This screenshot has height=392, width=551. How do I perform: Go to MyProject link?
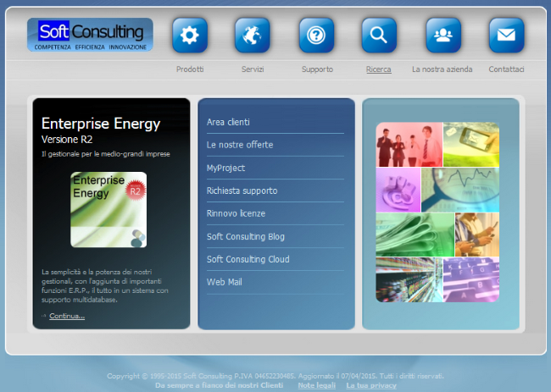tap(226, 168)
